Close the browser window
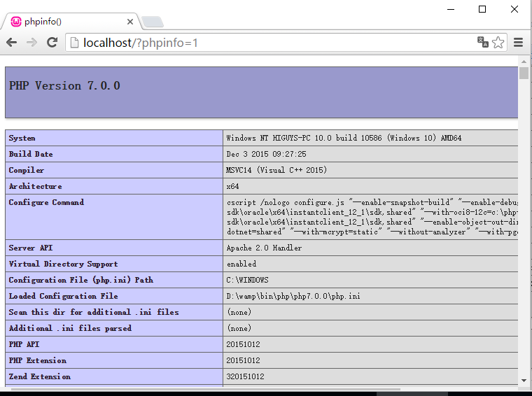The height and width of the screenshot is (396, 532). pos(514,9)
